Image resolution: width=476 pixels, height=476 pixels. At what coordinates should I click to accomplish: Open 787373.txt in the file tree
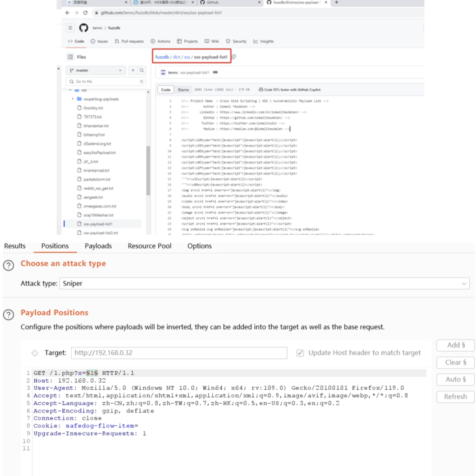[x=93, y=117]
